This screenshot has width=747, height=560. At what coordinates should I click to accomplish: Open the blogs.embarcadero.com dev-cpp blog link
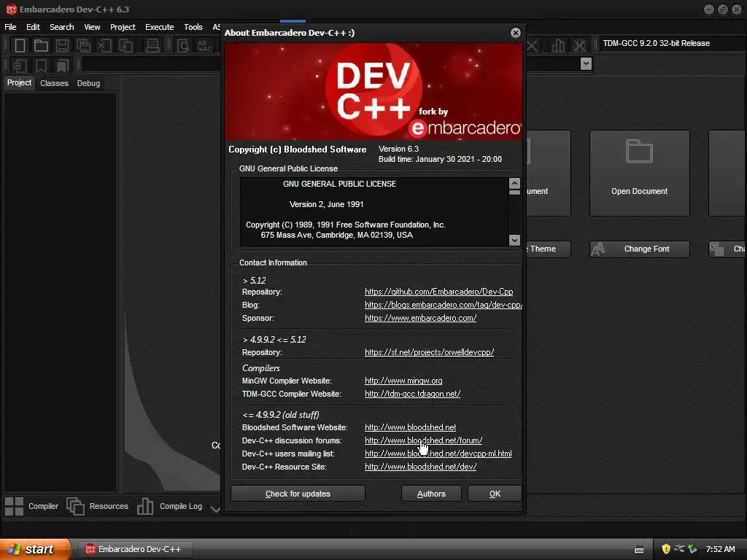tap(444, 305)
